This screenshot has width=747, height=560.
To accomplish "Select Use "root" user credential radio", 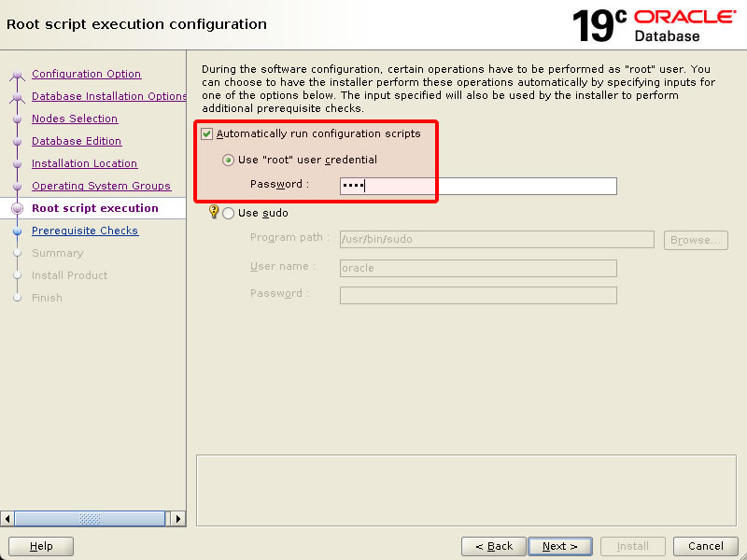I will [x=228, y=160].
